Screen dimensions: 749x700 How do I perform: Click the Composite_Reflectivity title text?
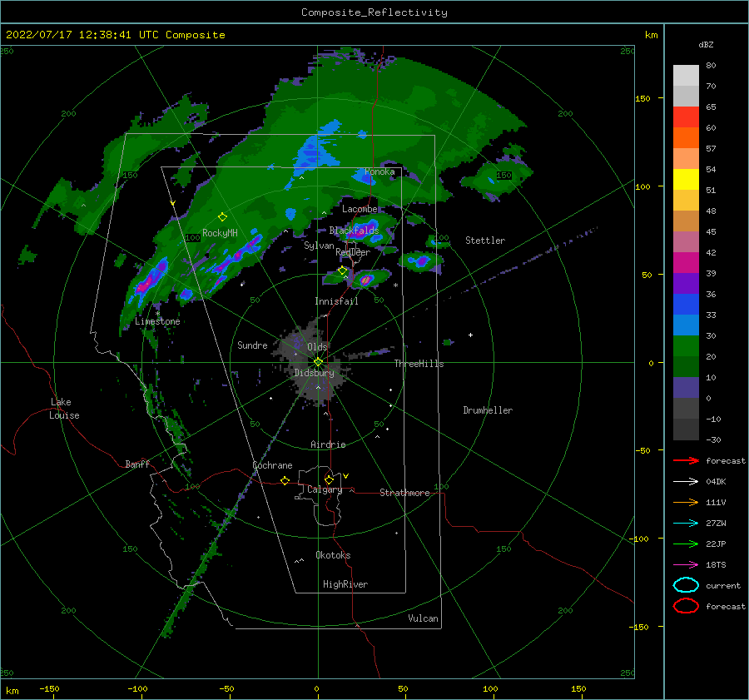click(374, 12)
